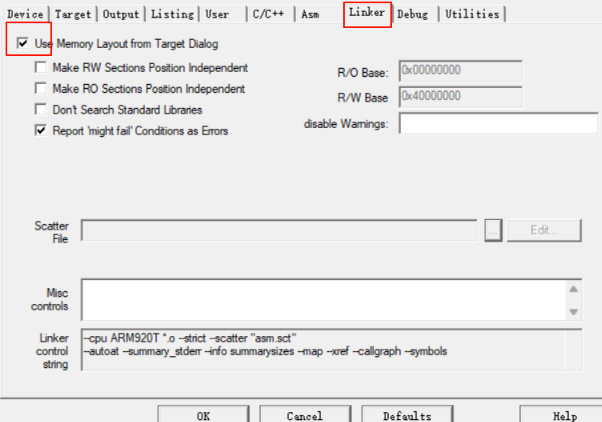Click the R/O Base address field

(x=460, y=71)
